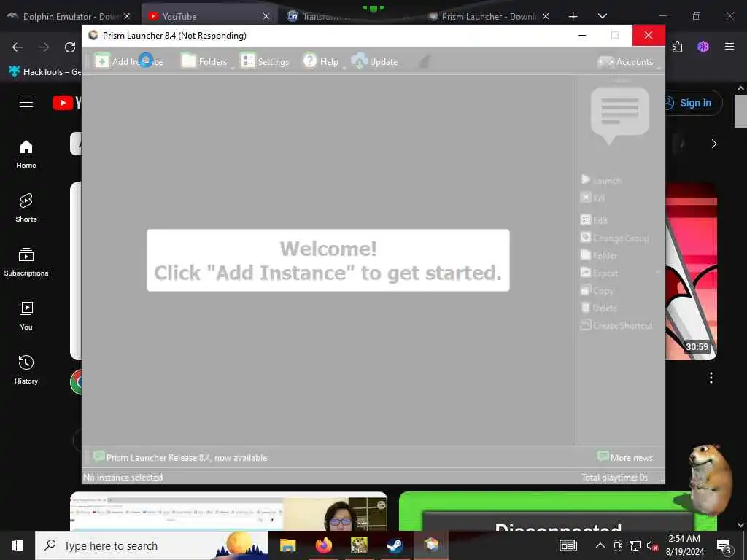Open the 30:59 video thumbnail
This screenshot has height=560, width=747.
coord(692,271)
